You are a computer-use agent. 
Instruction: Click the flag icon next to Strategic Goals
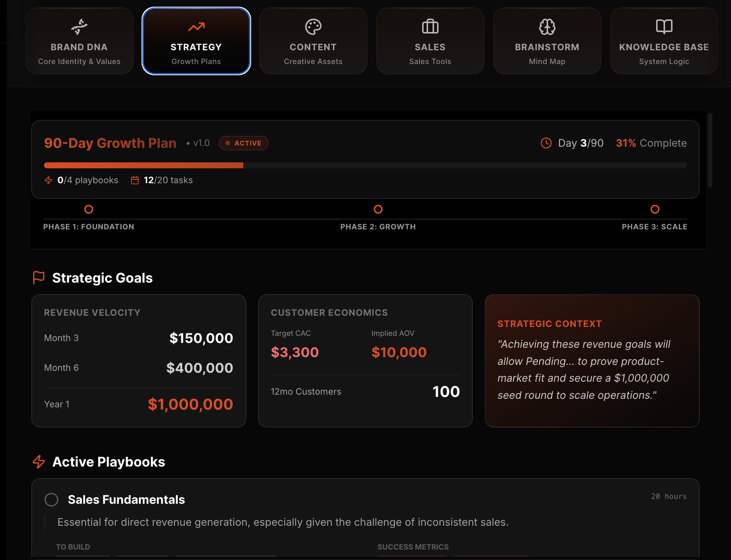coord(39,277)
